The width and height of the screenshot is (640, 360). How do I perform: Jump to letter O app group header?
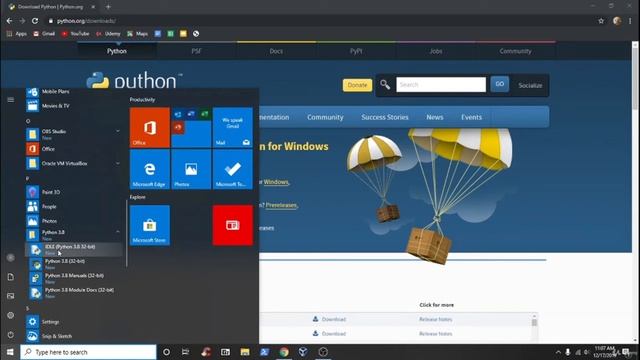[x=28, y=121]
